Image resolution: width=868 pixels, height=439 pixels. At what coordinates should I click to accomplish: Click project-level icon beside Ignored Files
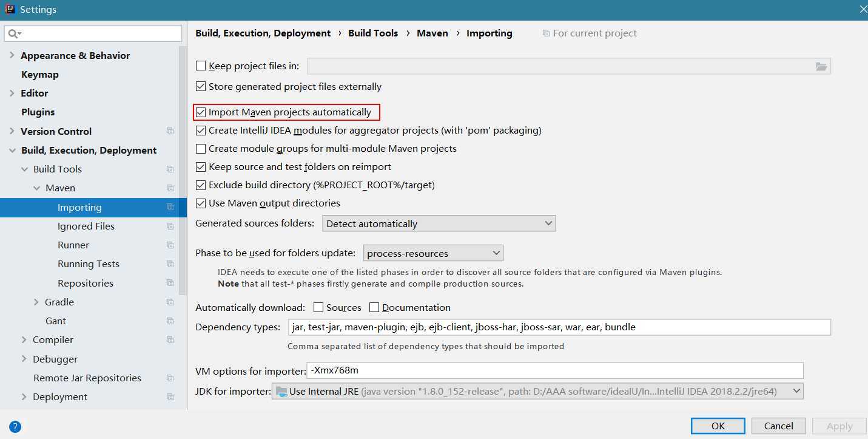coord(170,226)
